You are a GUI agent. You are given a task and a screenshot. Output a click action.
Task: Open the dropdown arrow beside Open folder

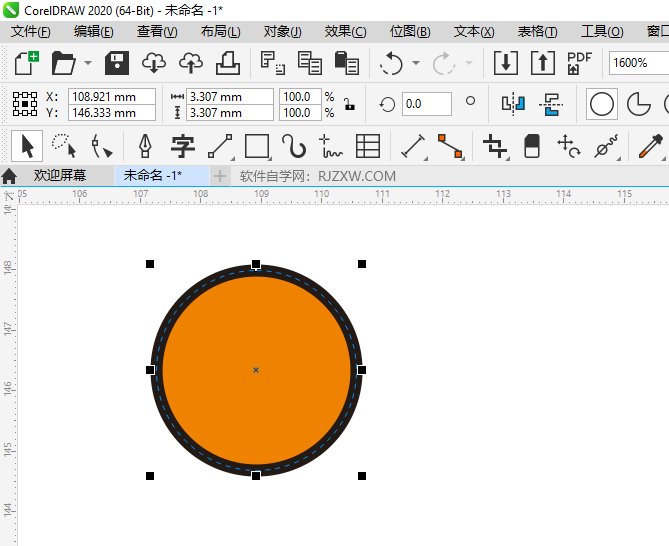(88, 64)
